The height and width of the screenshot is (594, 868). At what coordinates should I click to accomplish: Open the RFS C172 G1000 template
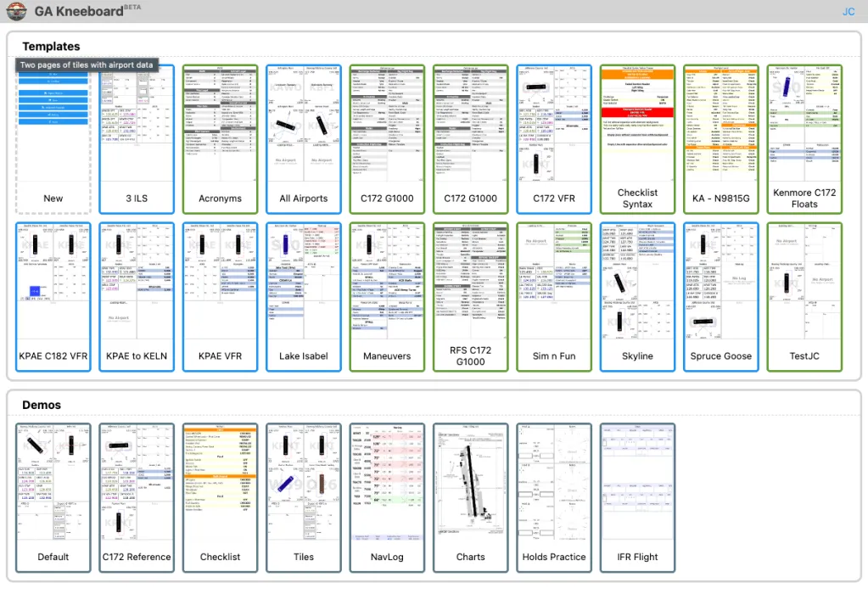470,297
